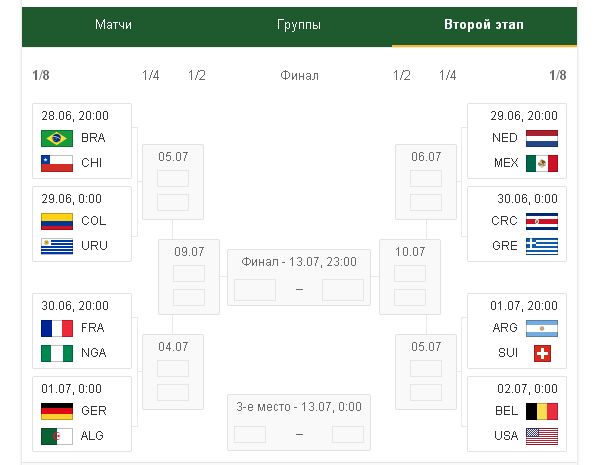Image resolution: width=600 pixels, height=465 pixels.
Task: Click the Netherlands flag icon
Action: 541,138
